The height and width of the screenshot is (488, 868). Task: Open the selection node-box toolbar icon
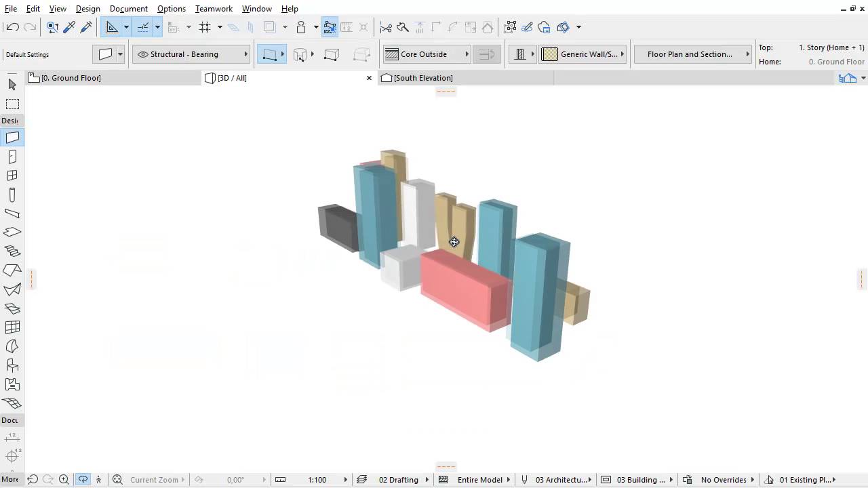click(510, 27)
